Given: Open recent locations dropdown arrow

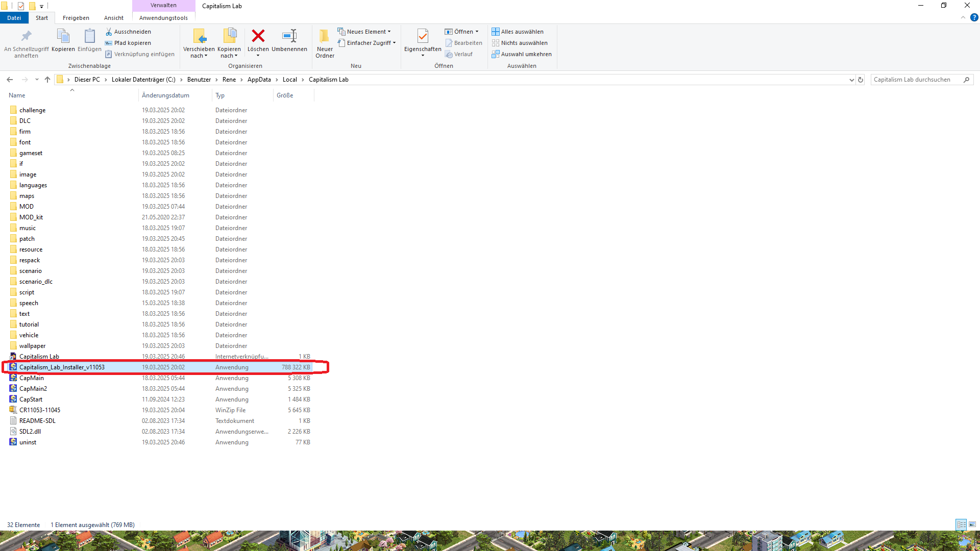Looking at the screenshot, I should (37, 80).
